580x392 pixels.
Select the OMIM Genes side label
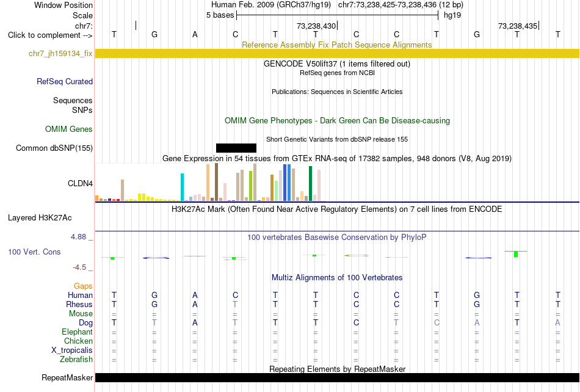tap(69, 129)
